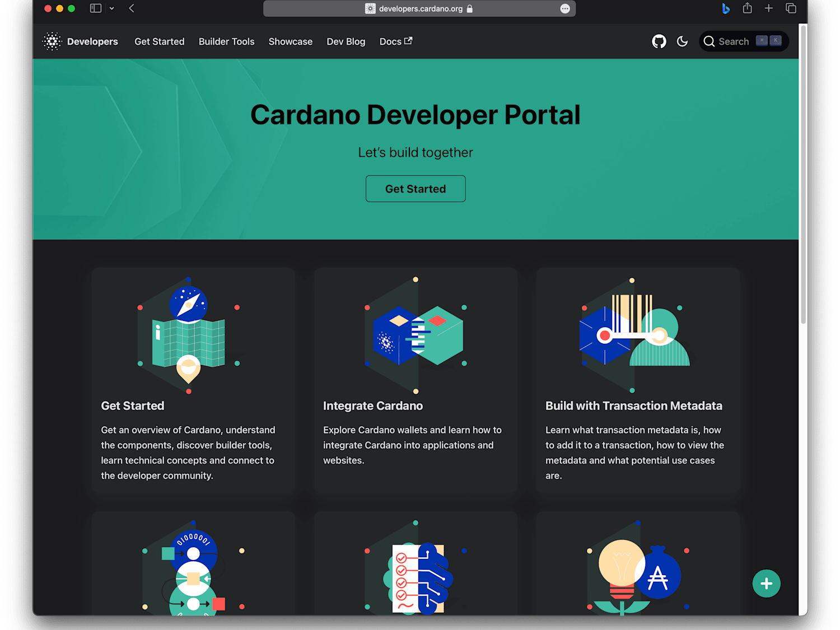Click the Get Started card heading
The width and height of the screenshot is (840, 630).
pos(133,406)
